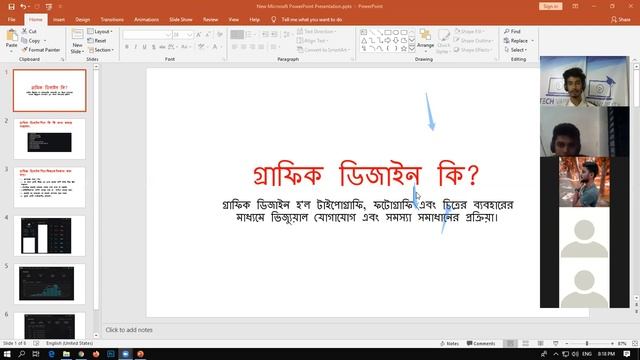Click the Paste clipboard icon
This screenshot has width=640, height=360.
11,36
